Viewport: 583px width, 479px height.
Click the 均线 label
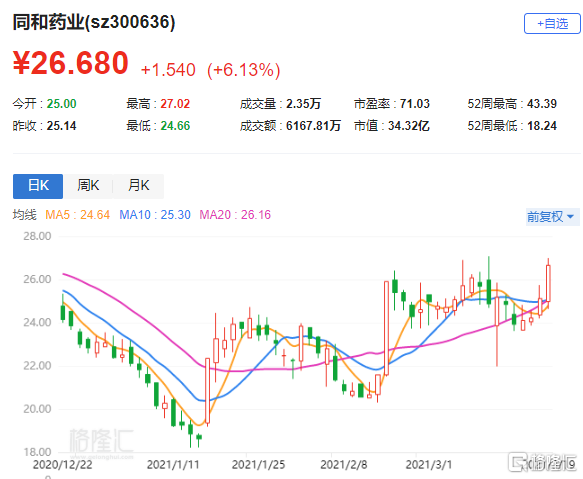coord(25,215)
